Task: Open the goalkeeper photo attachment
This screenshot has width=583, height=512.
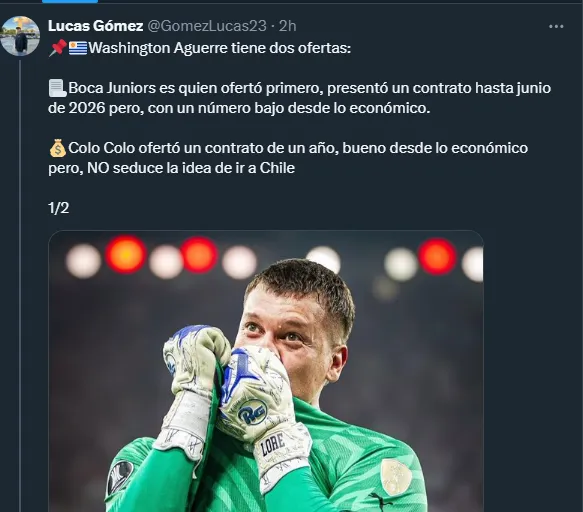Action: [266, 371]
